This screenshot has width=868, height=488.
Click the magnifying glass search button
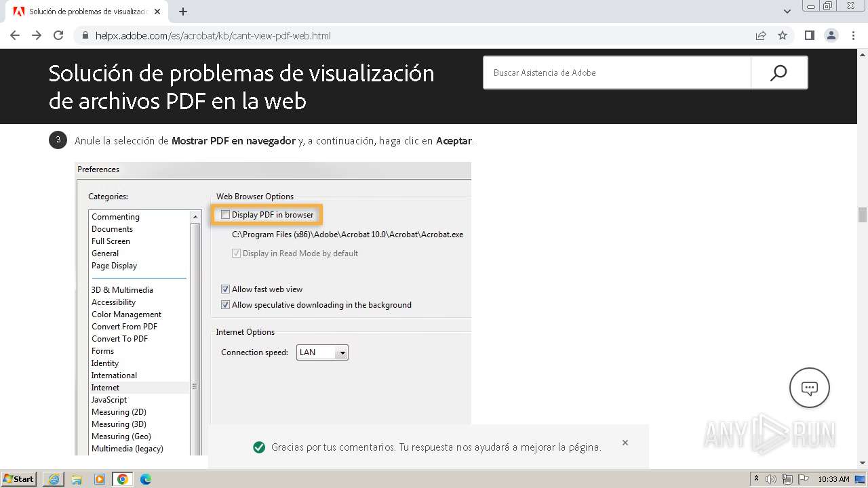tap(779, 73)
